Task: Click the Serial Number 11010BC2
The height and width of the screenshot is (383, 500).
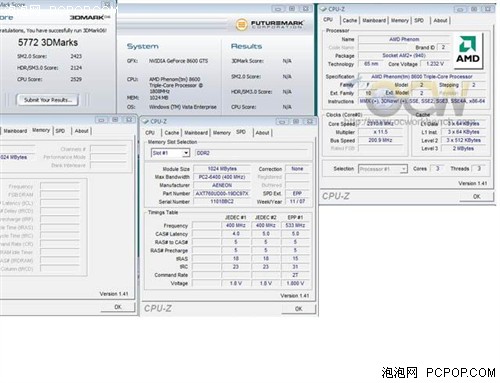Action: point(222,202)
